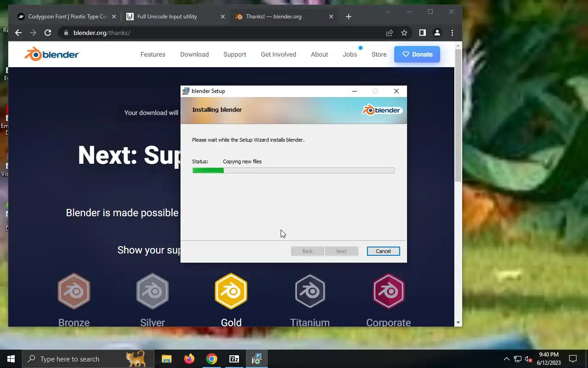Open Chrome from the taskbar
Image resolution: width=588 pixels, height=368 pixels.
coord(211,359)
